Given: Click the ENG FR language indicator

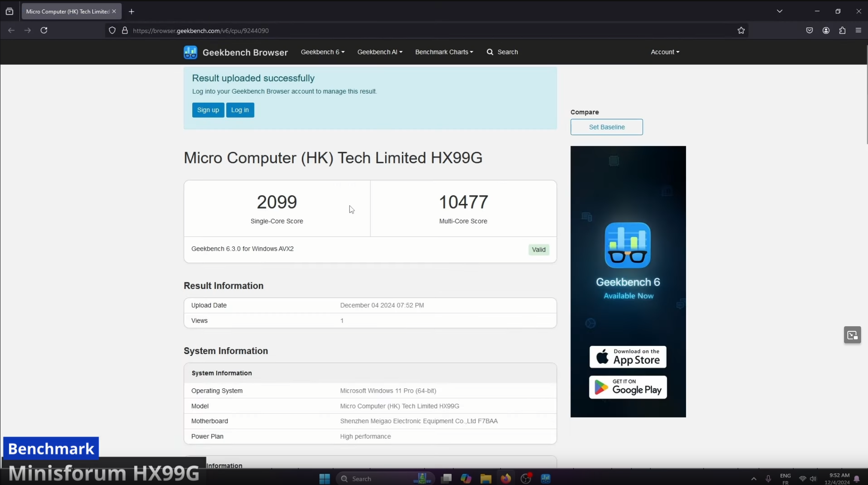Looking at the screenshot, I should pyautogui.click(x=785, y=479).
